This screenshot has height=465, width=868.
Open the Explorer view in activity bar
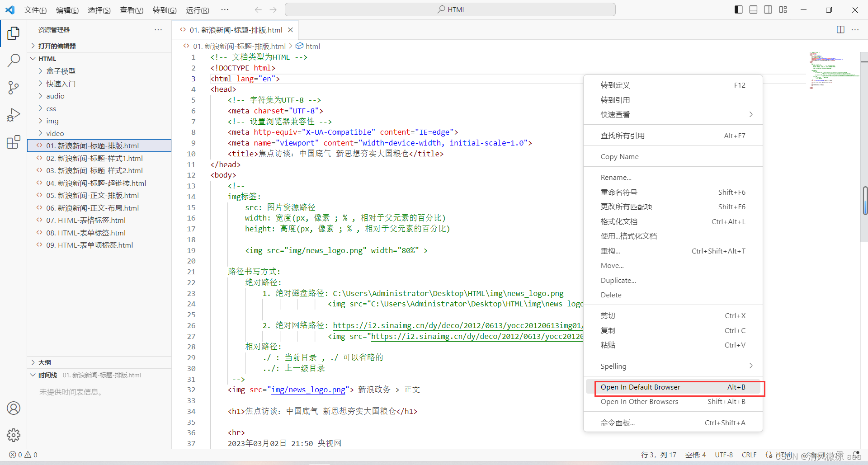(x=14, y=33)
